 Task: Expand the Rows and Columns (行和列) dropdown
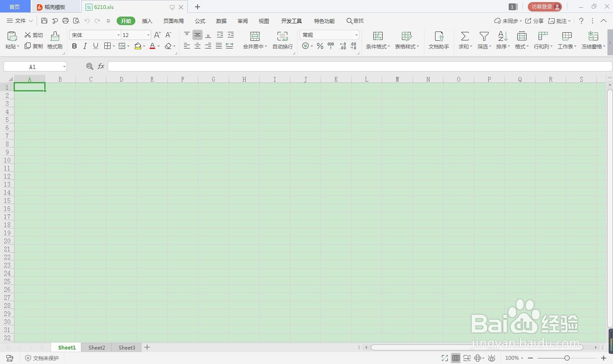551,46
